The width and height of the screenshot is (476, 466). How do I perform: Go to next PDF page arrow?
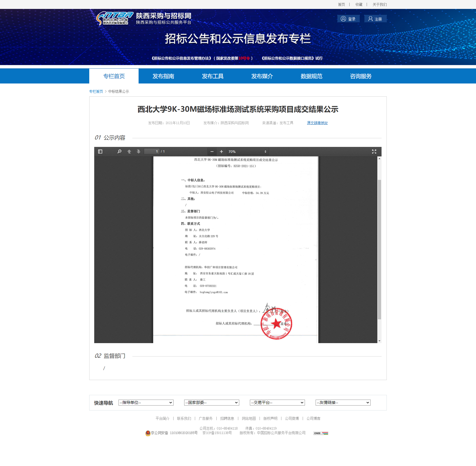(139, 151)
